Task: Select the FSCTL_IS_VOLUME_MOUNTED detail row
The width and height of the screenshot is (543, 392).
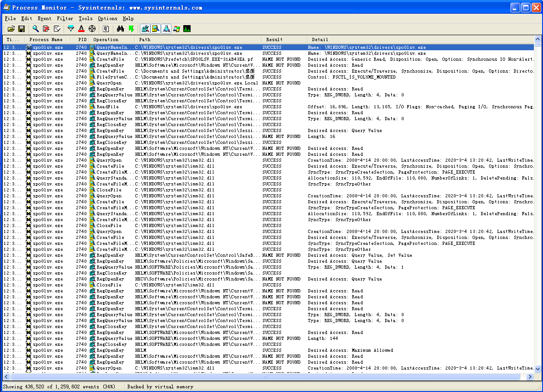Action: click(x=268, y=77)
